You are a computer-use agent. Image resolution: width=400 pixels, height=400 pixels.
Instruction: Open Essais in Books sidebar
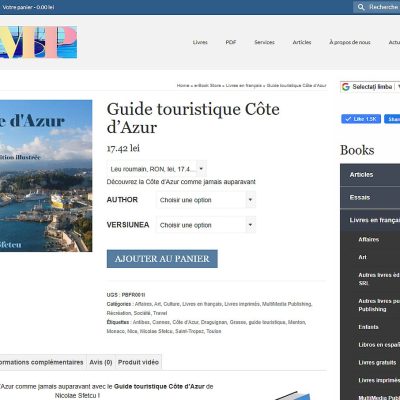coord(370,198)
